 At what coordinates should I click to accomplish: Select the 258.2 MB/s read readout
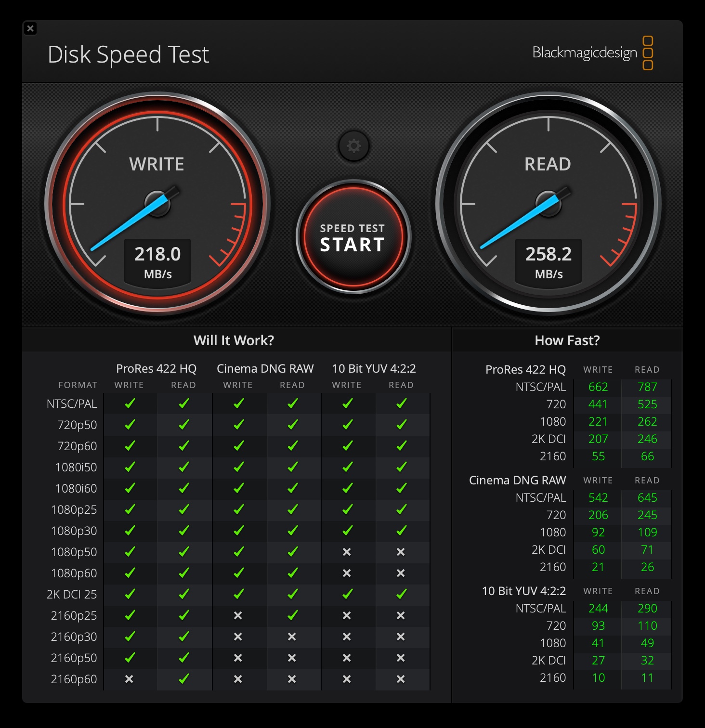pos(548,262)
